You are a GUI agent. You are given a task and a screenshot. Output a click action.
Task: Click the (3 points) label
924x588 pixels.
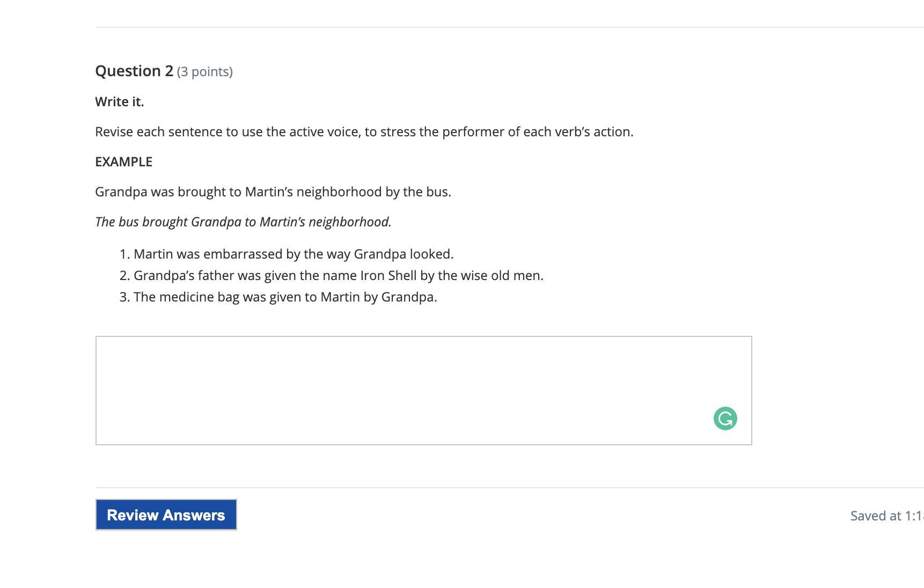tap(204, 72)
